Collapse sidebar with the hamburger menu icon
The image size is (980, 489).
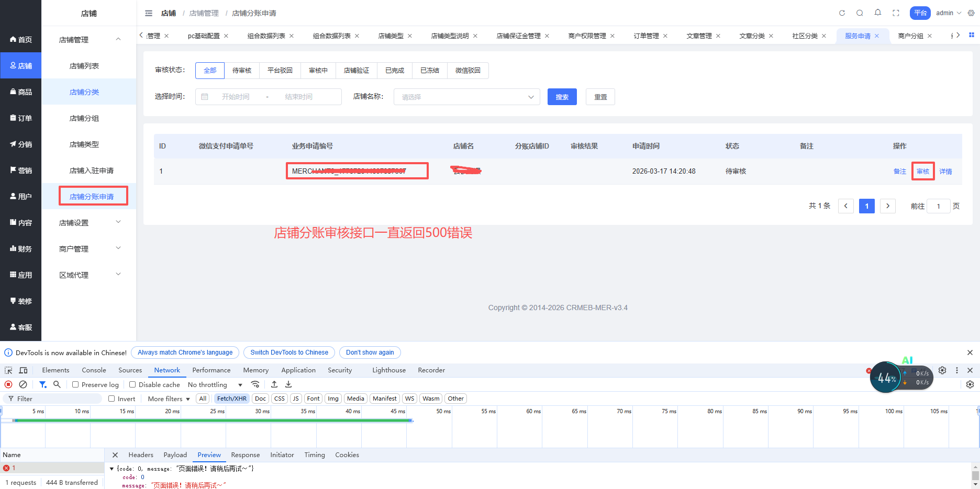click(x=149, y=13)
